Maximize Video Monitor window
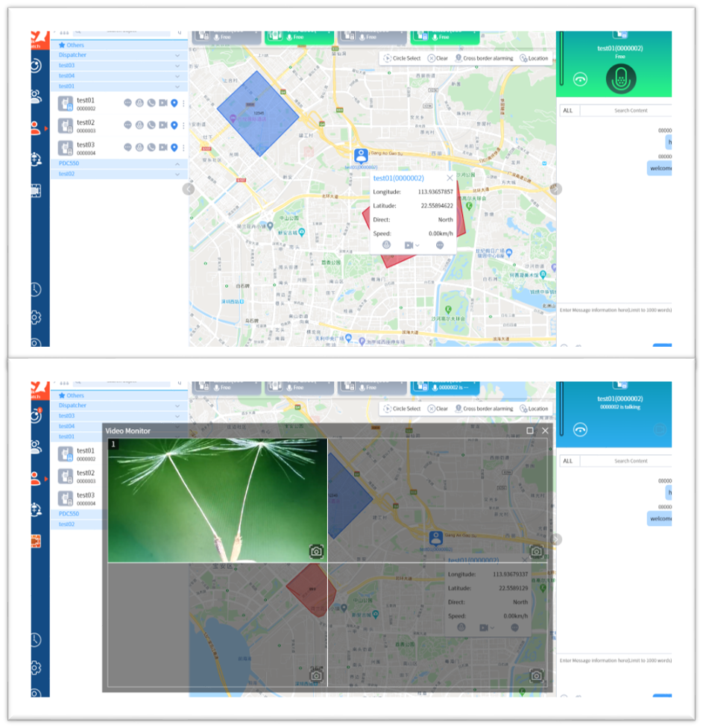 [x=530, y=430]
